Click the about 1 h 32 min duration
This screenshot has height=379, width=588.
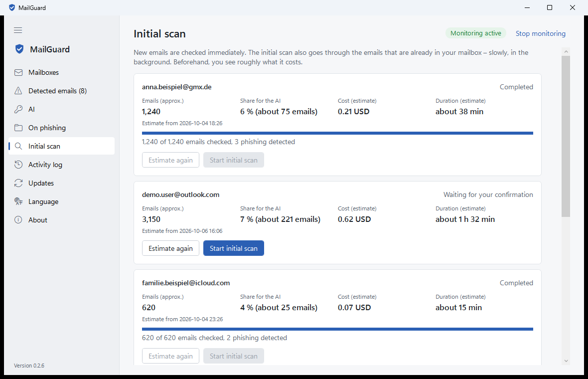(x=465, y=219)
